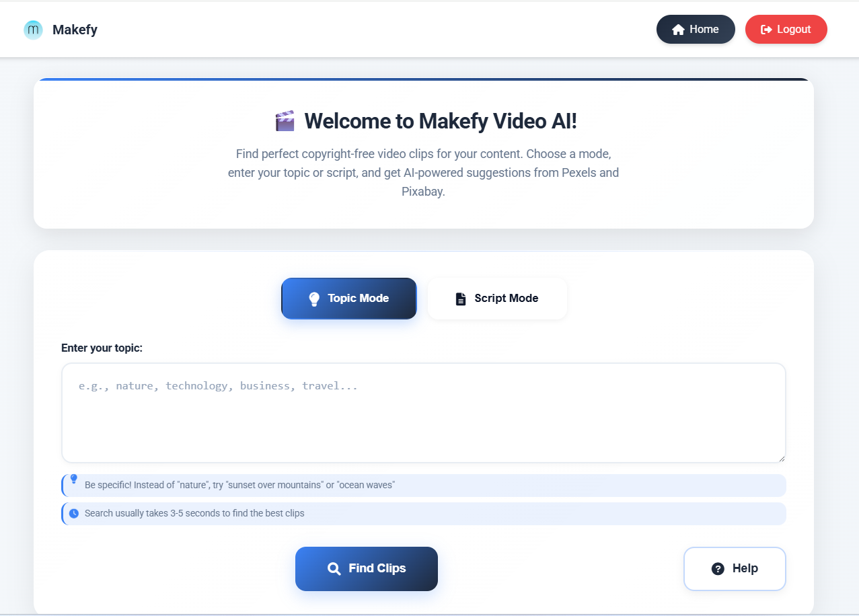Image resolution: width=859 pixels, height=616 pixels.
Task: Open the Home page
Action: click(x=696, y=29)
